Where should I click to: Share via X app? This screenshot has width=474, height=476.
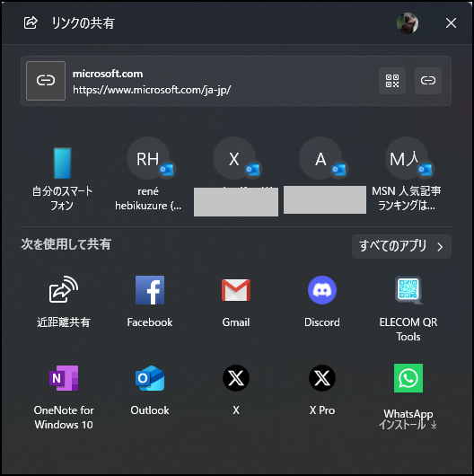click(236, 390)
